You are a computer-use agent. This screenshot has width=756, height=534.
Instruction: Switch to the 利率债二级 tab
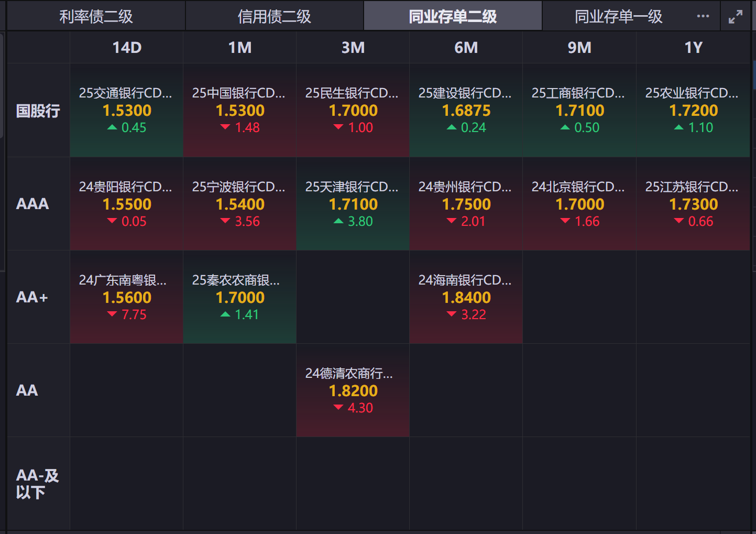[x=96, y=17]
